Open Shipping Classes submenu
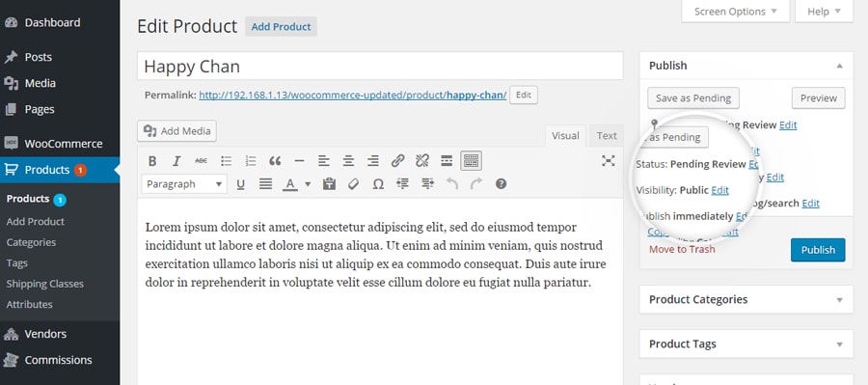868x385 pixels. 44,284
